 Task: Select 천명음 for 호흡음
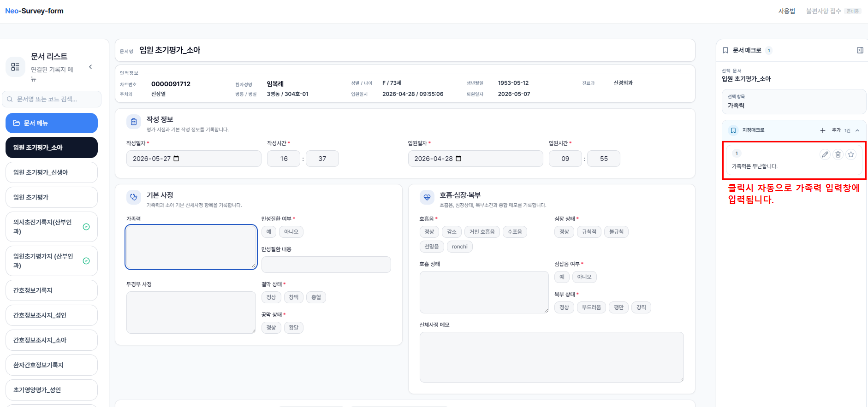[432, 247]
